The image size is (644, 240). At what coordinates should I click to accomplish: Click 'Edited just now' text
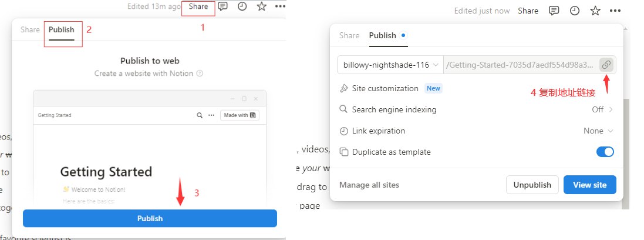point(482,11)
